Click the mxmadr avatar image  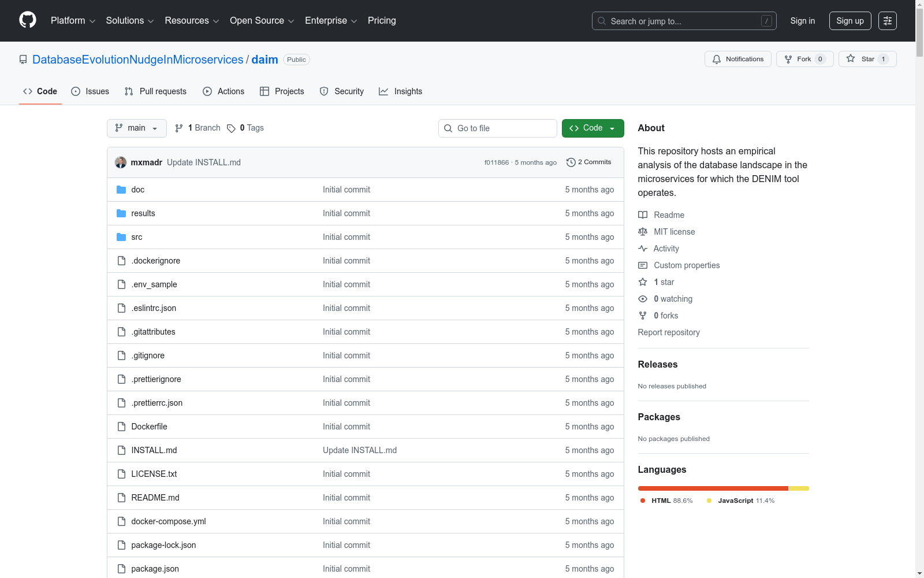tap(121, 162)
